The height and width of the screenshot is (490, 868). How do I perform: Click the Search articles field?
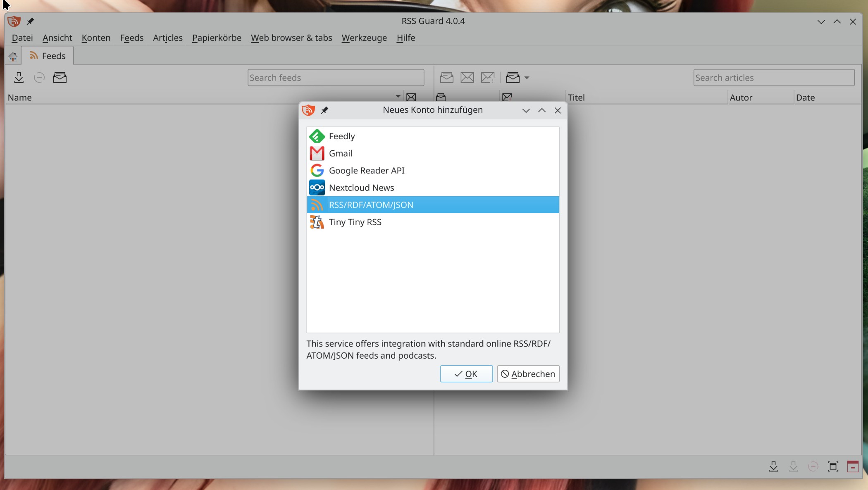[774, 78]
